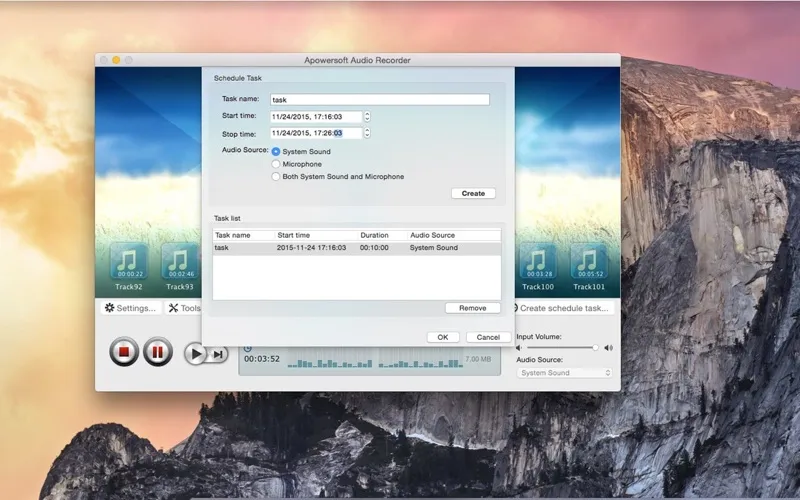Click the Input Volume slider handle
Viewport: 800px width, 500px height.
pos(595,348)
